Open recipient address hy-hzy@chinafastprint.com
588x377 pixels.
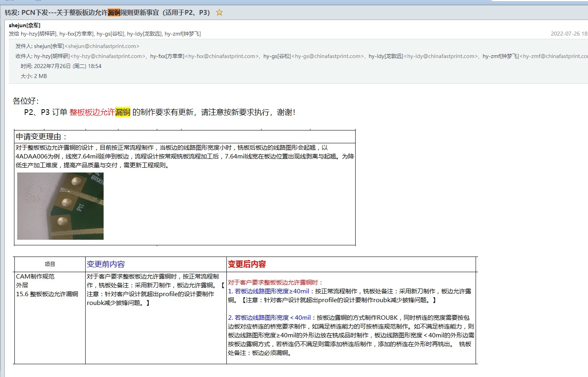[x=108, y=56]
